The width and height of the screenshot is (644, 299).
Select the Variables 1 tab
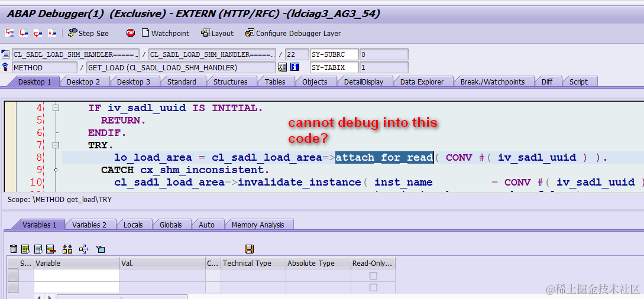(x=40, y=225)
